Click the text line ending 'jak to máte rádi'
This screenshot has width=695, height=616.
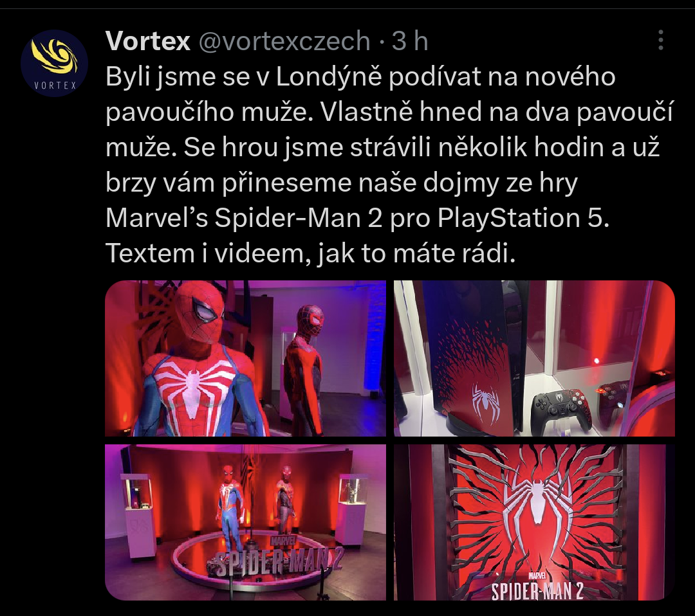click(x=310, y=253)
